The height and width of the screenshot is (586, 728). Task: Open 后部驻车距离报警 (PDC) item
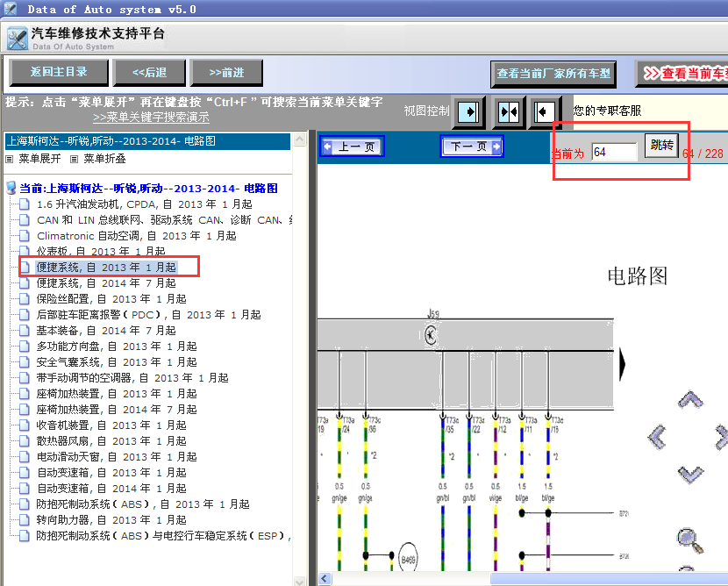point(148,315)
